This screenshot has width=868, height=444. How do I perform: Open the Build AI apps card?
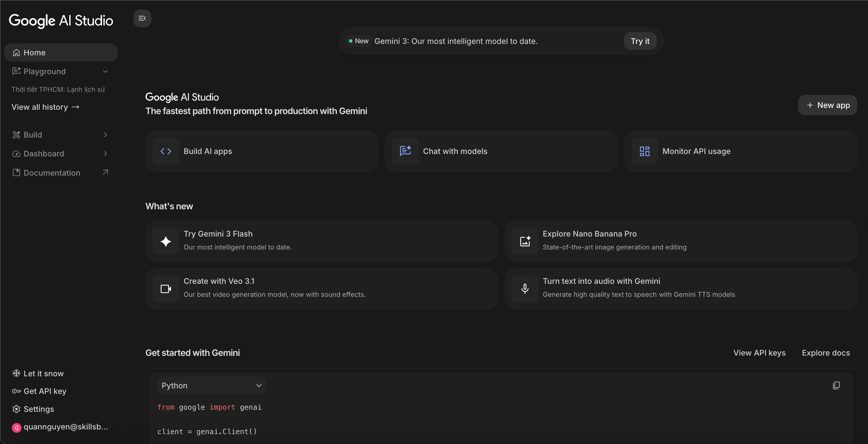tap(262, 151)
